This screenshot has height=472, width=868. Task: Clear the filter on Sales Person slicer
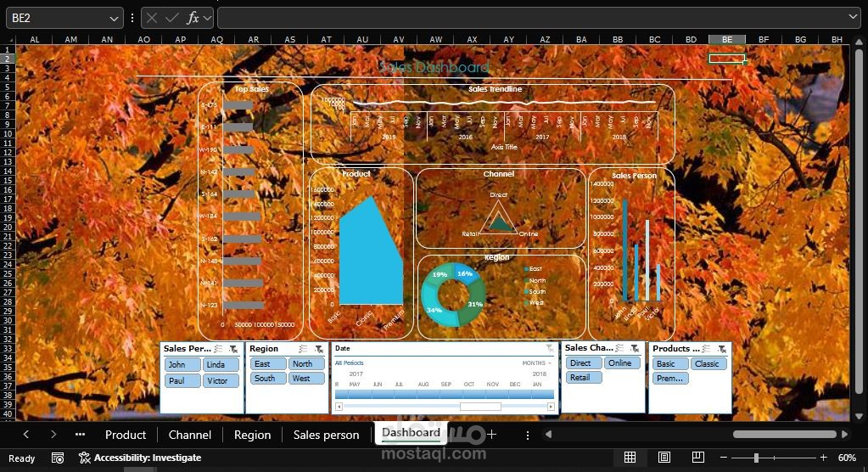(233, 348)
